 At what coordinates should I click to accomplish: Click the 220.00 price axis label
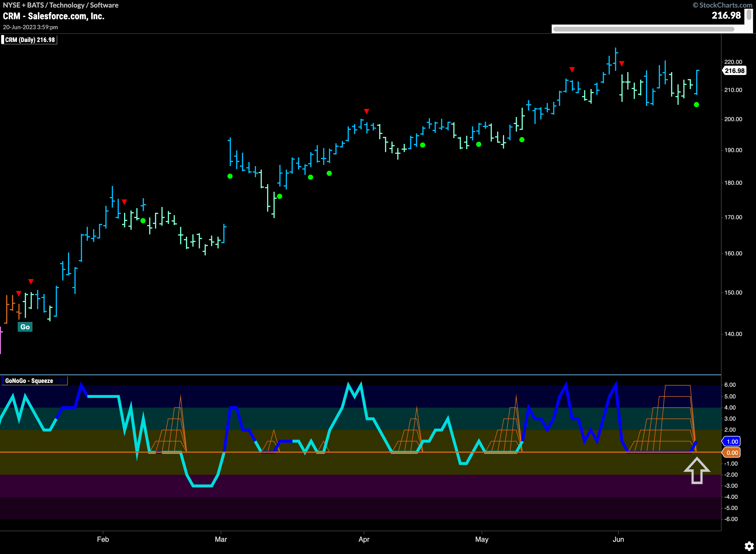point(733,62)
